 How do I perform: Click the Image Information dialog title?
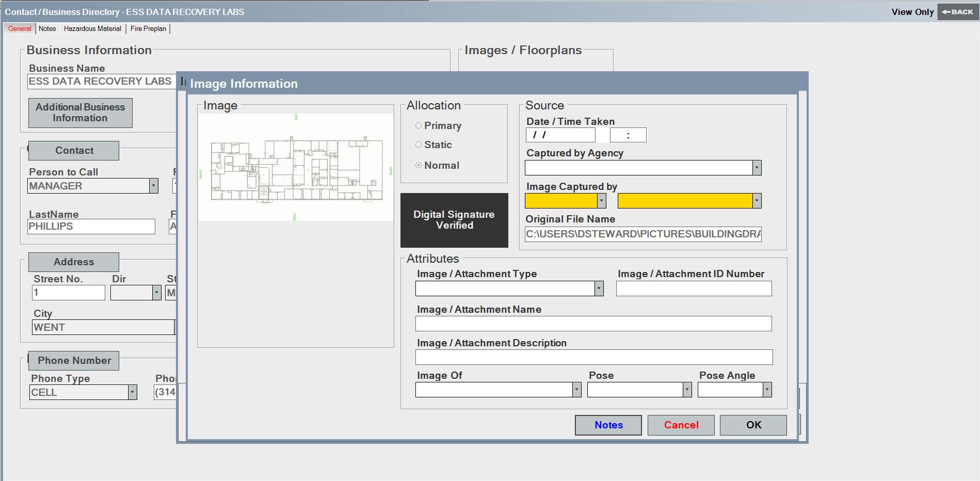(x=244, y=84)
